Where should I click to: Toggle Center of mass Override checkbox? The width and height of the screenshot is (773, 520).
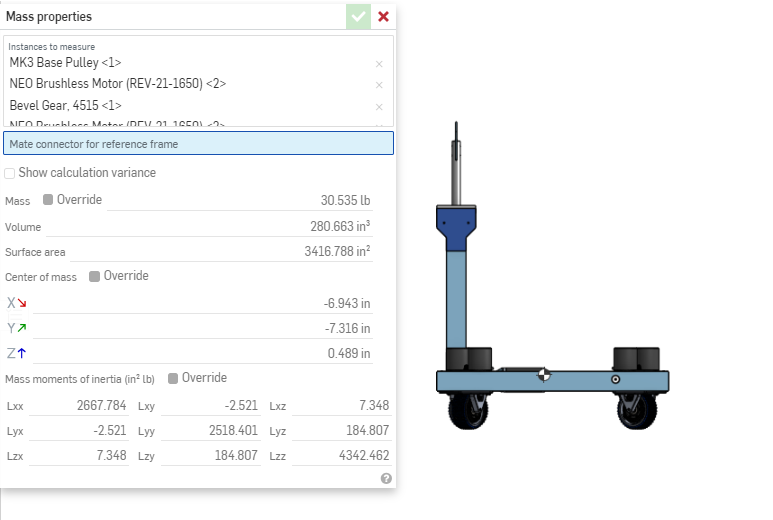94,276
